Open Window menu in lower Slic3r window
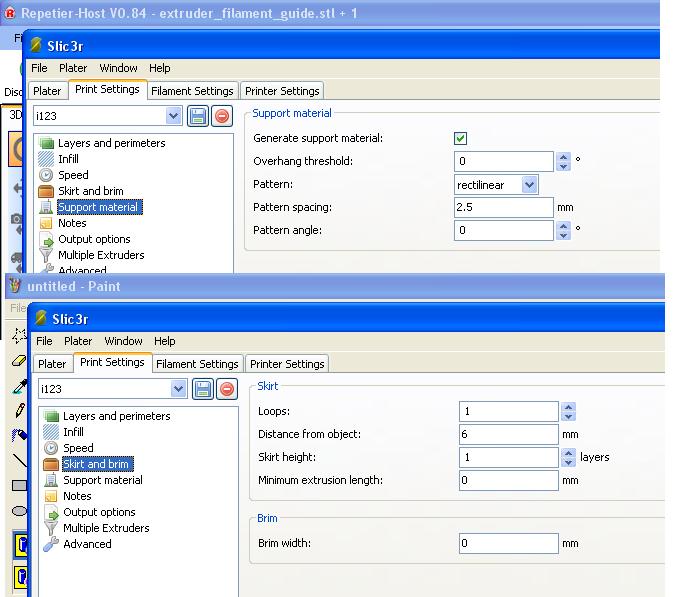The image size is (693, 597). pyautogui.click(x=123, y=341)
